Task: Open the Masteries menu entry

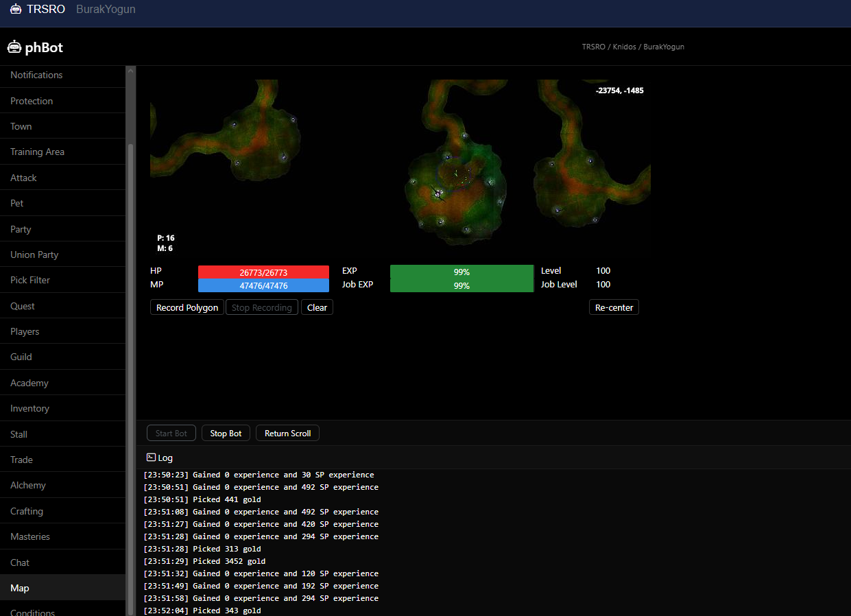Action: [30, 536]
